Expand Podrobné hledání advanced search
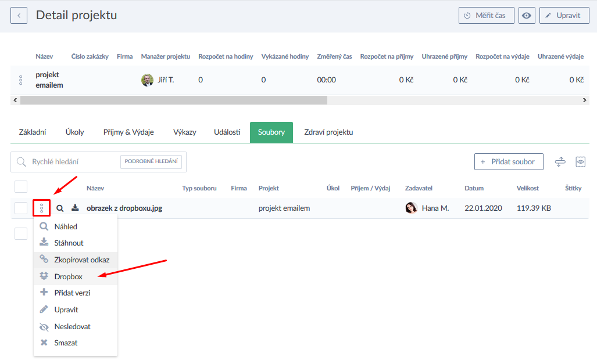Image resolution: width=597 pixels, height=364 pixels. (151, 162)
